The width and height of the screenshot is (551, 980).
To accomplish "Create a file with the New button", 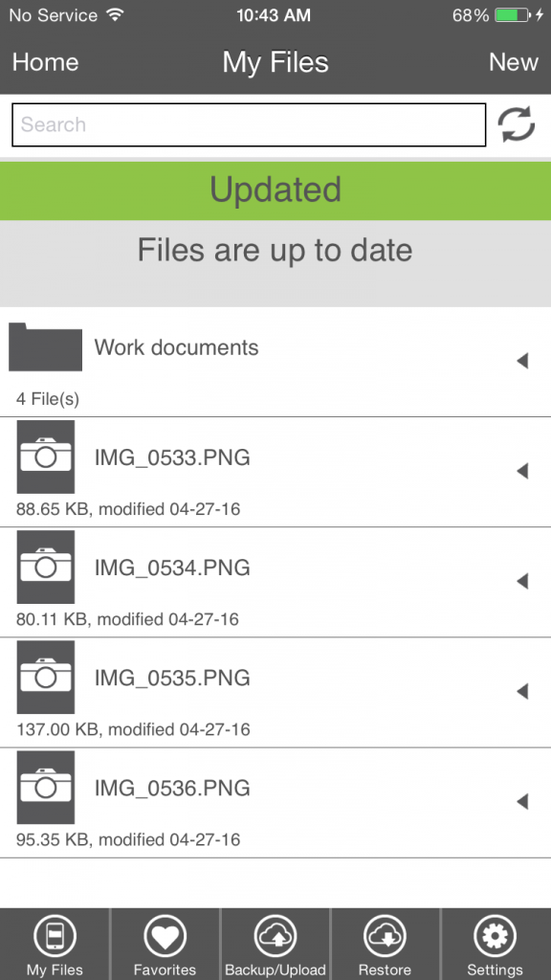I will [514, 61].
